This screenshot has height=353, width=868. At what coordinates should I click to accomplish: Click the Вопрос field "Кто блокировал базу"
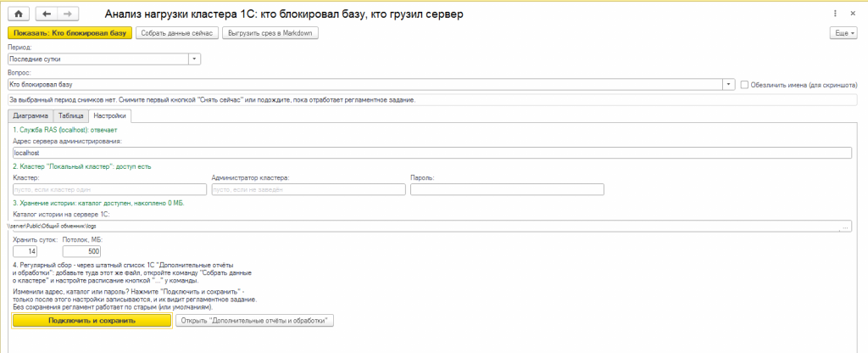[366, 85]
